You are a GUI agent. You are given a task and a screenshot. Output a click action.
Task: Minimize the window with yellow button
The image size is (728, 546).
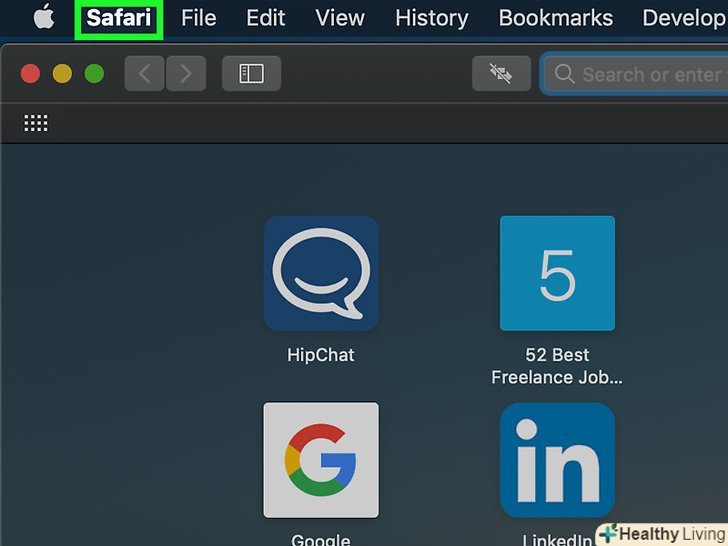point(62,73)
